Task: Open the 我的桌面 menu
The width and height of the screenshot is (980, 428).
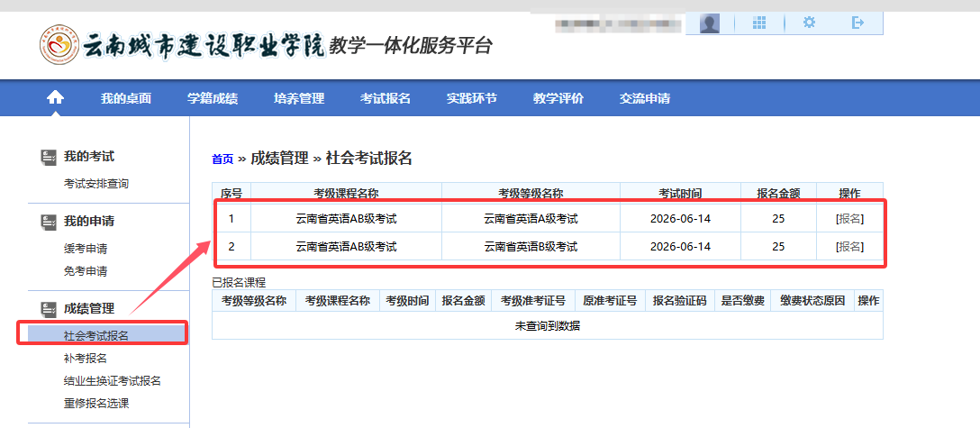Action: pyautogui.click(x=126, y=99)
